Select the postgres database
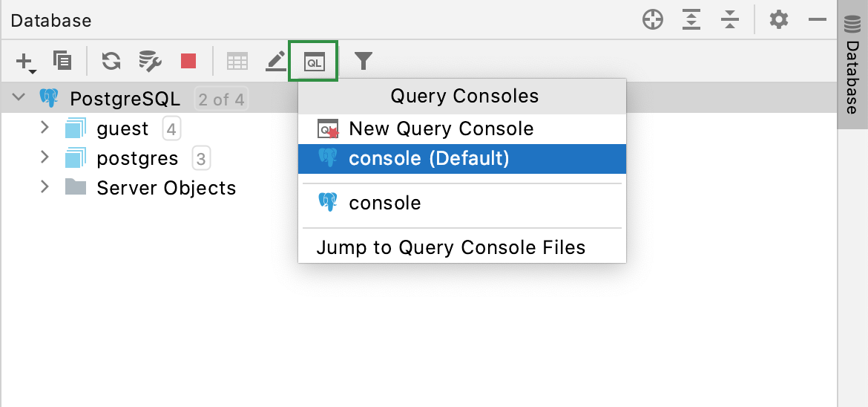 (137, 159)
